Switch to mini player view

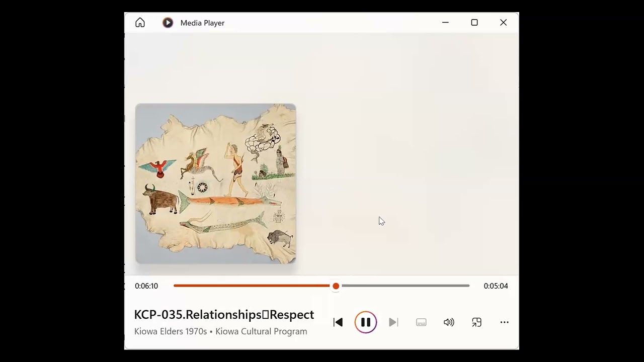click(476, 322)
